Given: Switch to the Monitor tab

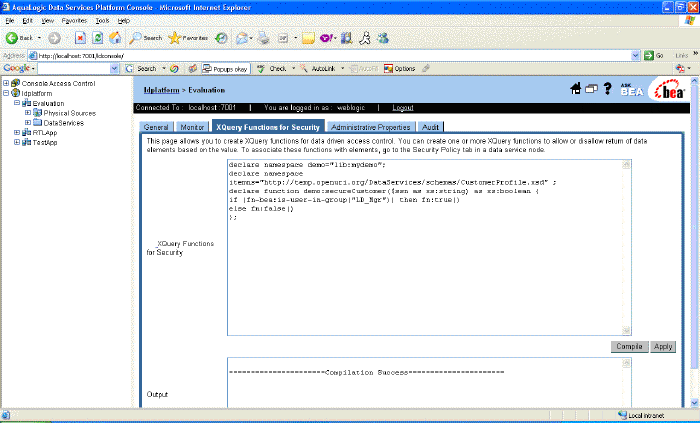Looking at the screenshot, I should [x=192, y=127].
